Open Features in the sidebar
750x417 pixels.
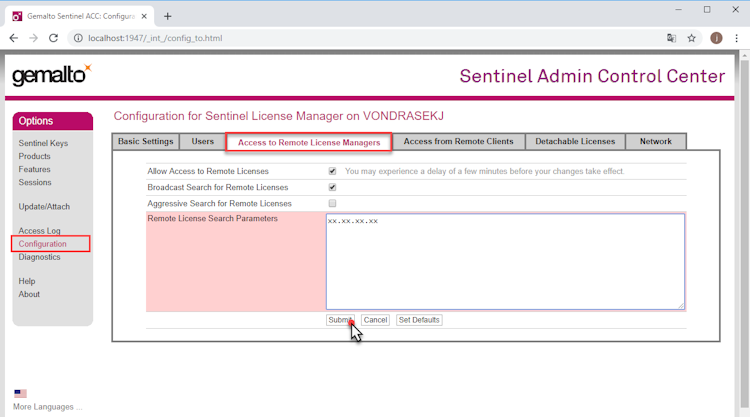tap(34, 169)
